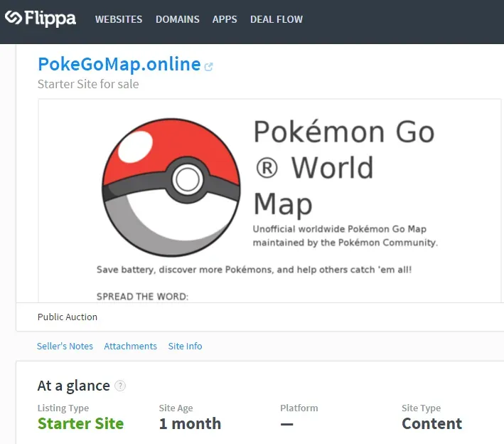504x444 pixels.
Task: Click the Platform label
Action: coord(299,408)
